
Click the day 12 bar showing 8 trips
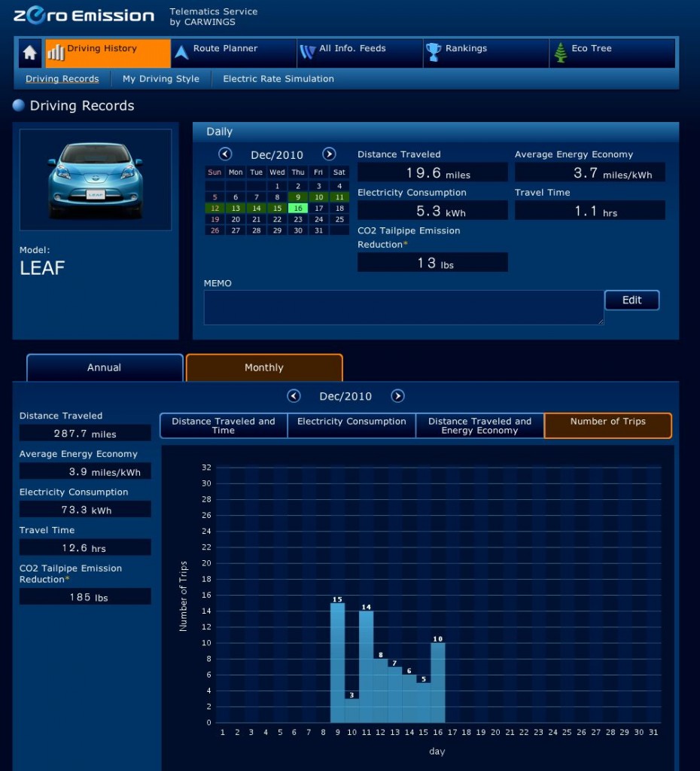point(380,690)
